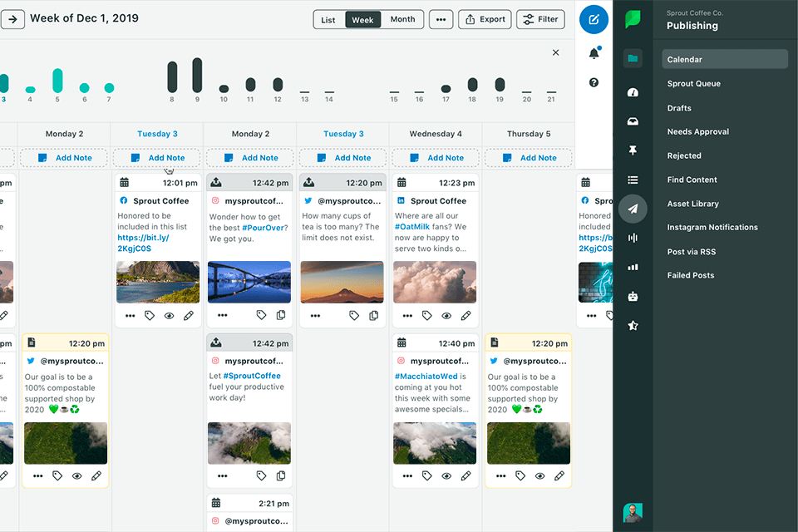Open the bot icon in sidebar
Viewport: 798px width, 532px height.
[633, 296]
